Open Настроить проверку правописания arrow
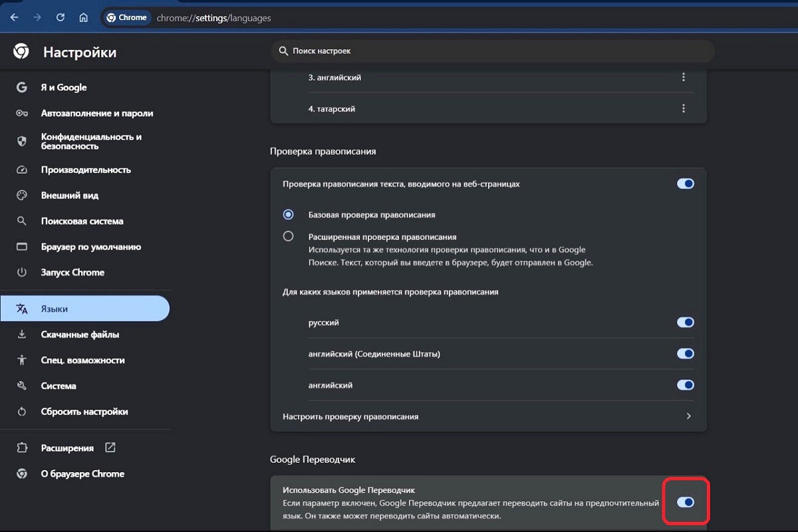 point(688,416)
